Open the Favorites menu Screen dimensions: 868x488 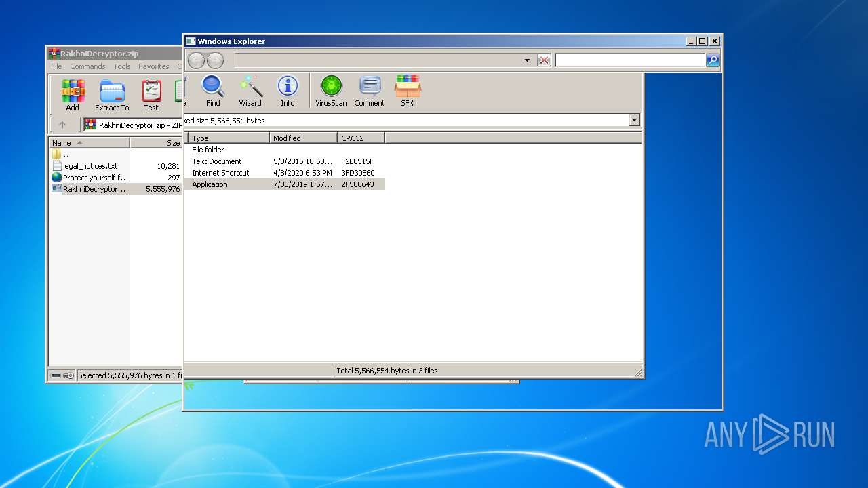click(x=154, y=66)
